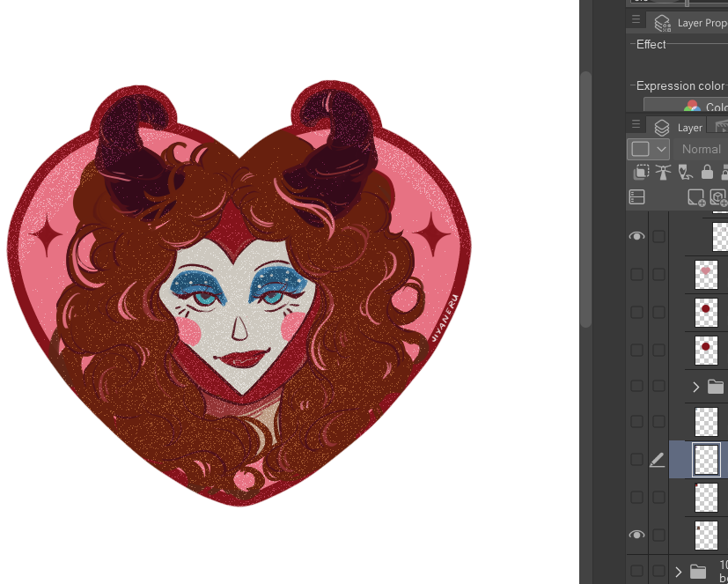The width and height of the screenshot is (728, 584).
Task: Open the Layer Property palette menu icon
Action: pos(636,19)
